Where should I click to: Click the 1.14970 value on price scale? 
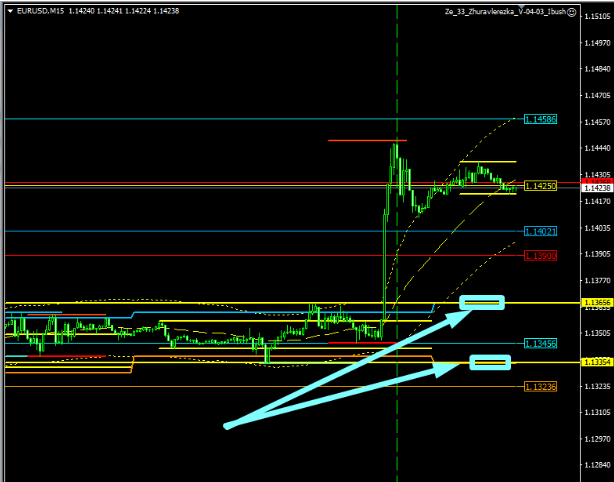coord(597,43)
